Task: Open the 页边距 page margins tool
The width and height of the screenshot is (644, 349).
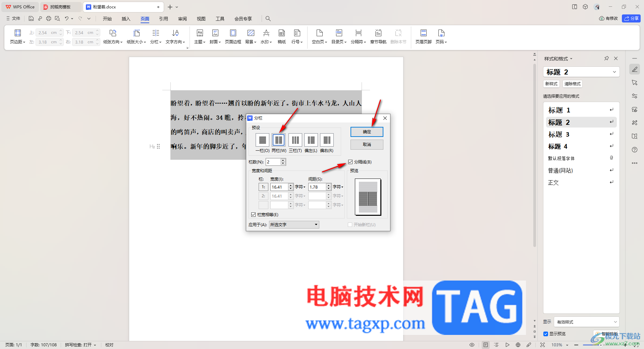Action: [x=17, y=37]
